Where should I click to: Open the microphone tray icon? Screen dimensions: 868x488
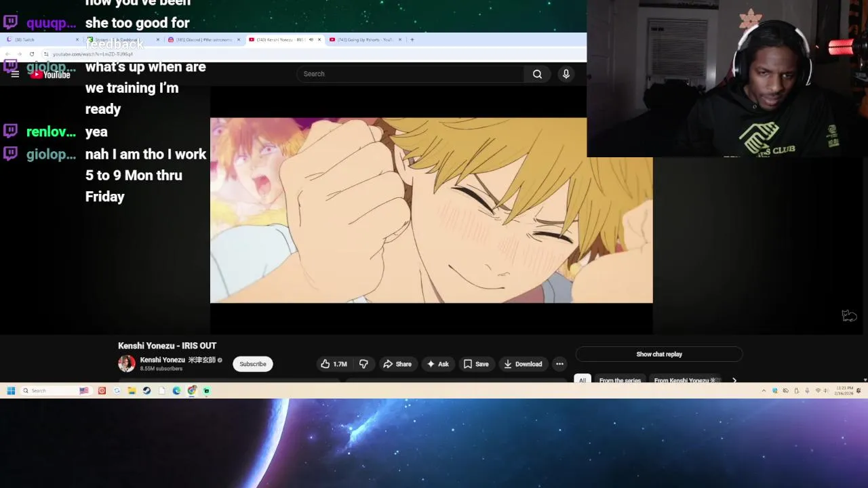[x=807, y=390]
